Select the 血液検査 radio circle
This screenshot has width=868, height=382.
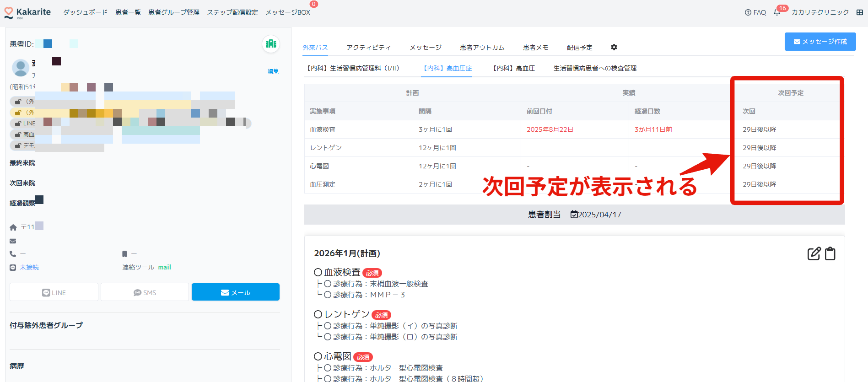click(318, 272)
